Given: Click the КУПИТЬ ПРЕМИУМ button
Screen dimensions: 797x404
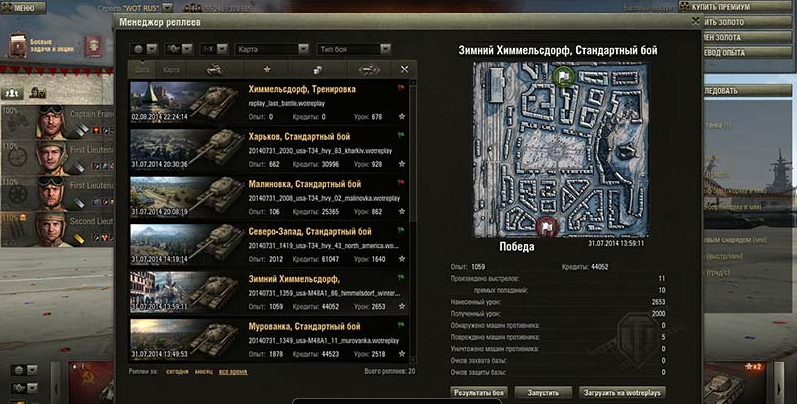Looking at the screenshot, I should coord(735,7).
